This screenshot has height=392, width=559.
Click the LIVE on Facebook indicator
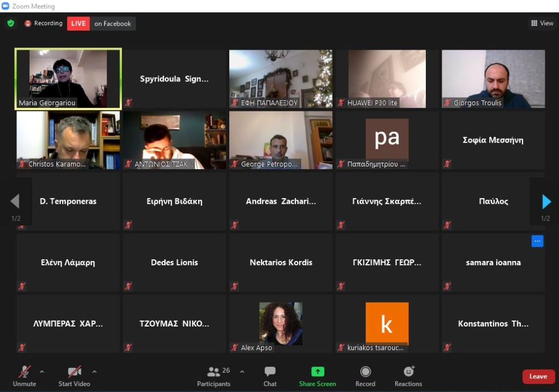click(101, 23)
